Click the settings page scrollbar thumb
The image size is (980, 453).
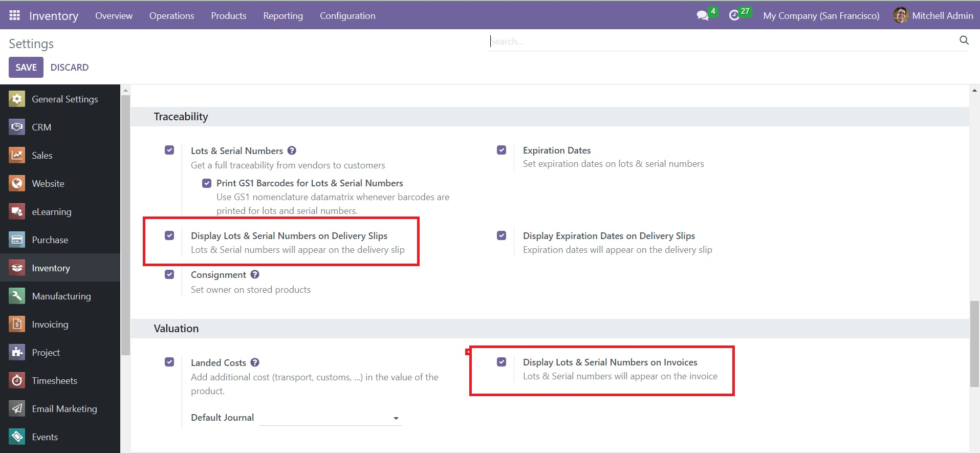(974, 344)
